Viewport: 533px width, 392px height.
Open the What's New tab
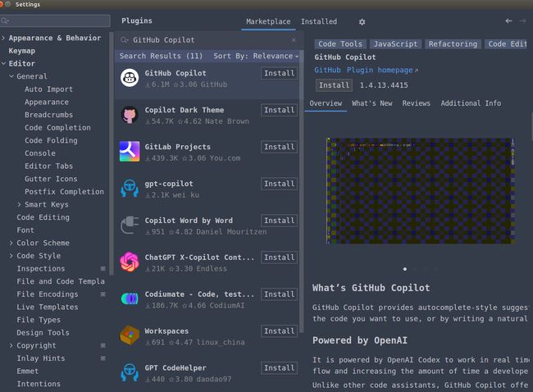pyautogui.click(x=372, y=103)
